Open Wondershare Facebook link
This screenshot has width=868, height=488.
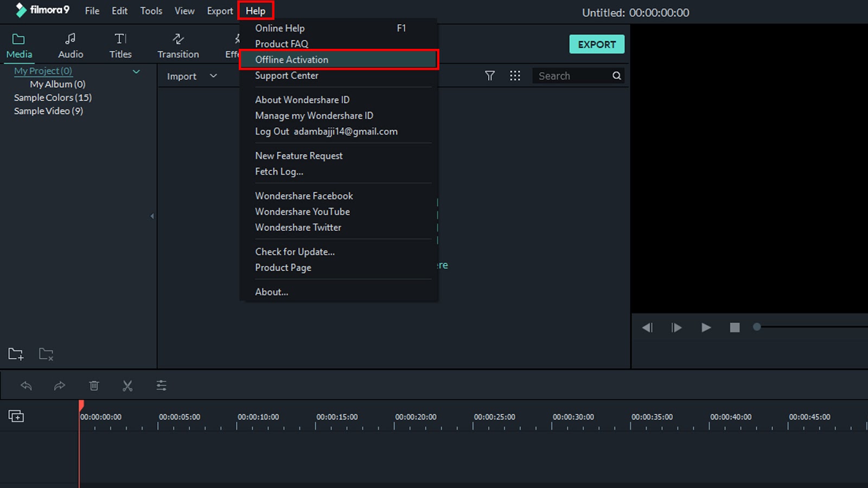(x=339, y=196)
